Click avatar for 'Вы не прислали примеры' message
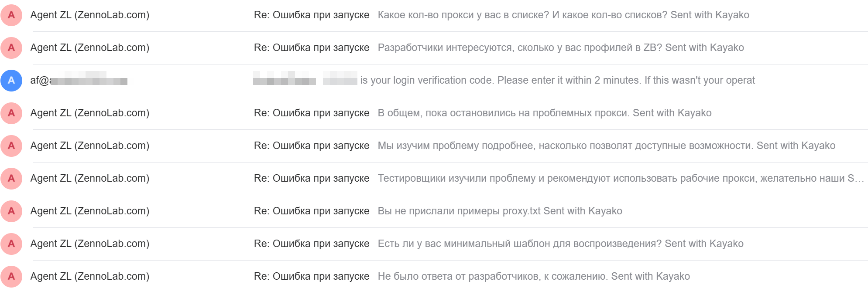This screenshot has height=298, width=868. (x=11, y=211)
